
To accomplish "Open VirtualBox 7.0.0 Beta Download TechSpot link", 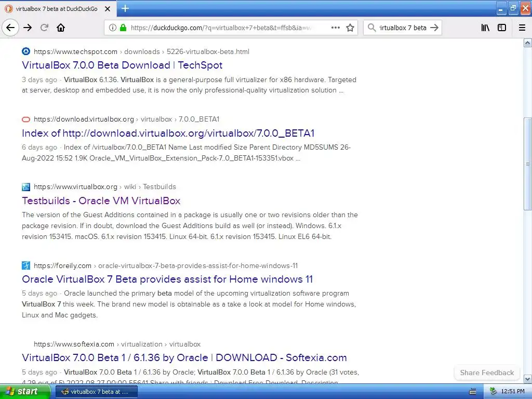I will [122, 65].
